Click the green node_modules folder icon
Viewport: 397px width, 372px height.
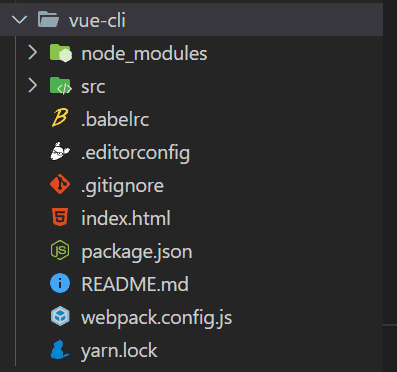tap(61, 53)
